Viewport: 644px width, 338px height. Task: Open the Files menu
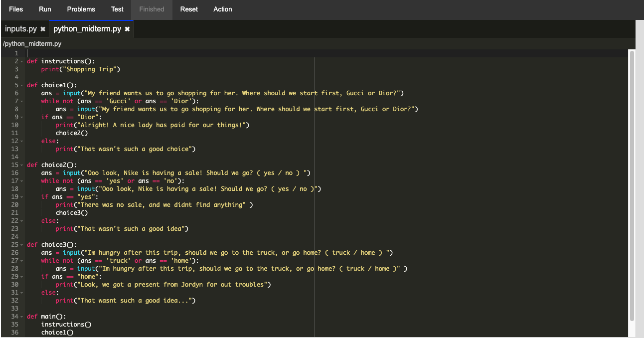[16, 9]
